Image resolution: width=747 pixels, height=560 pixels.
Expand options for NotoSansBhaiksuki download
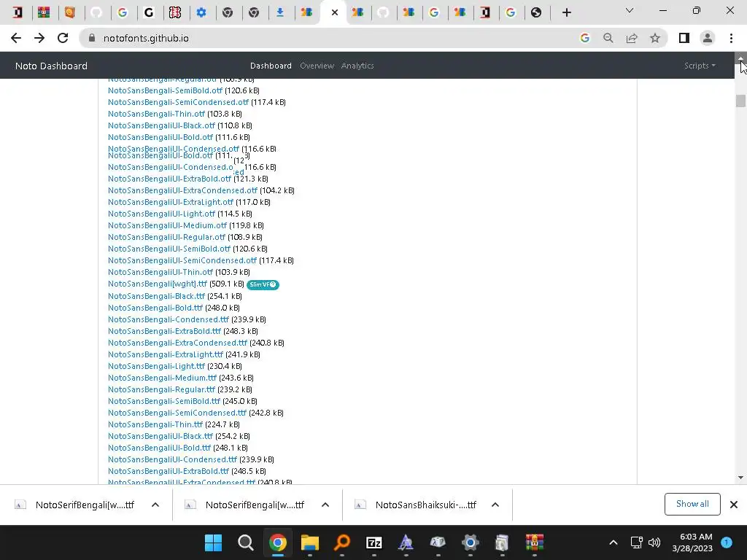click(495, 505)
